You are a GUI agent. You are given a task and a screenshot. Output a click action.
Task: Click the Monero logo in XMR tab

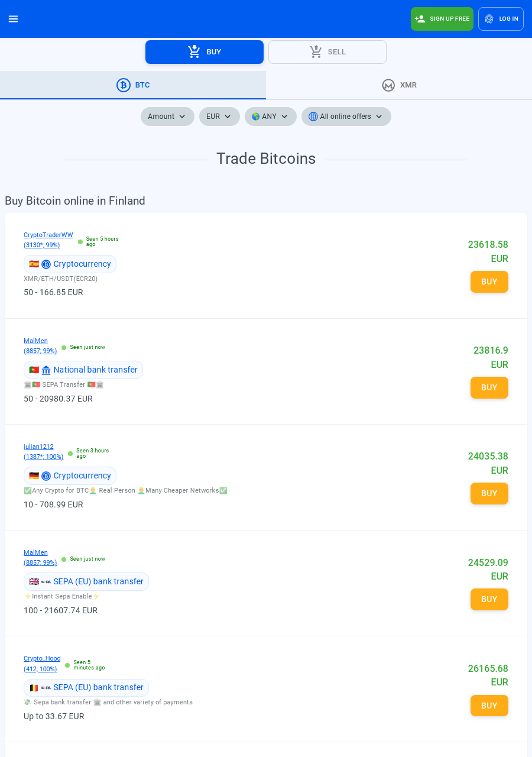[388, 85]
